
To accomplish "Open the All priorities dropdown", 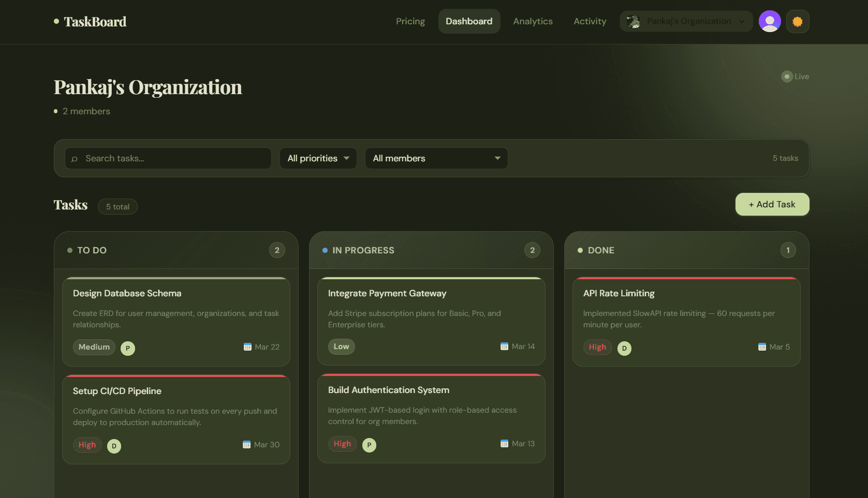I will [318, 158].
